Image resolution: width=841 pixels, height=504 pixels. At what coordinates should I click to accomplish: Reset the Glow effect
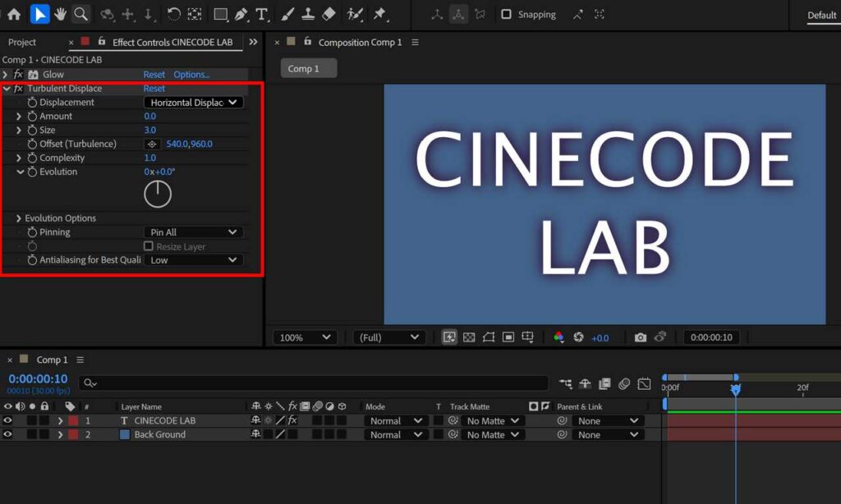154,74
